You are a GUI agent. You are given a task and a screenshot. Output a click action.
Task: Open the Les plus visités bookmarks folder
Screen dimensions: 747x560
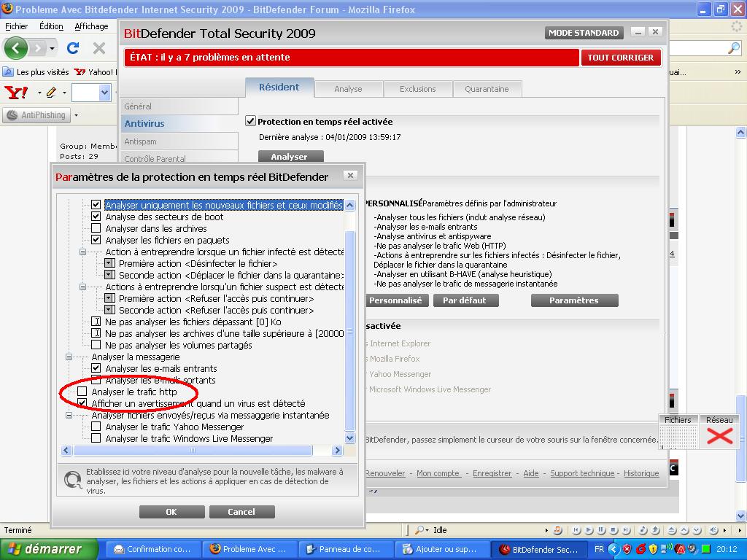coord(36,72)
